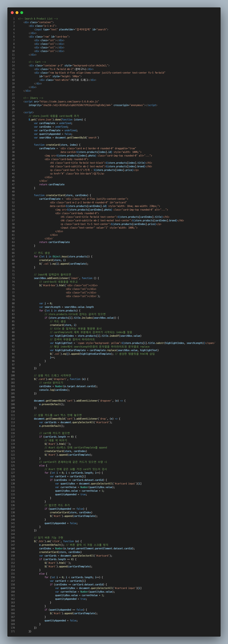The height and width of the screenshot is (644, 228).
Task: Click the btn btn-dark '담기' anchor line
Action: pos(77,174)
